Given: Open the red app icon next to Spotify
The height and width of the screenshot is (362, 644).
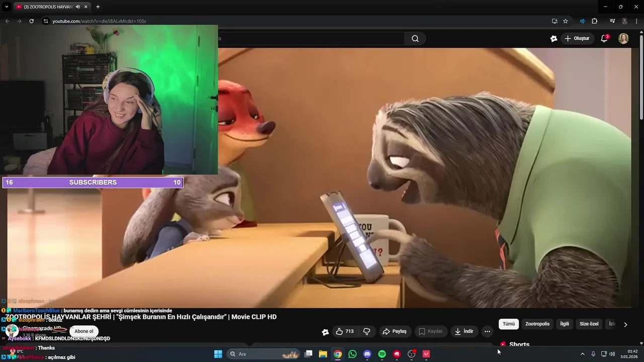Looking at the screenshot, I should [x=396, y=354].
